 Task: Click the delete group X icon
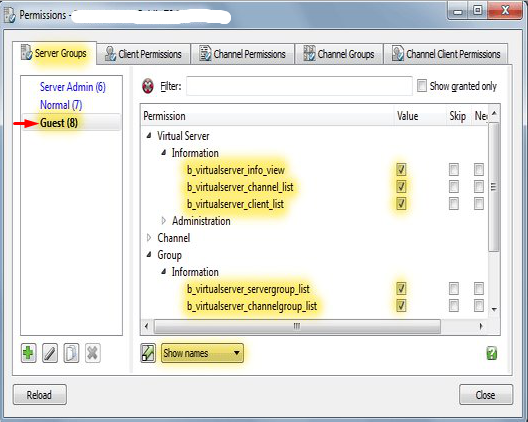coord(92,353)
